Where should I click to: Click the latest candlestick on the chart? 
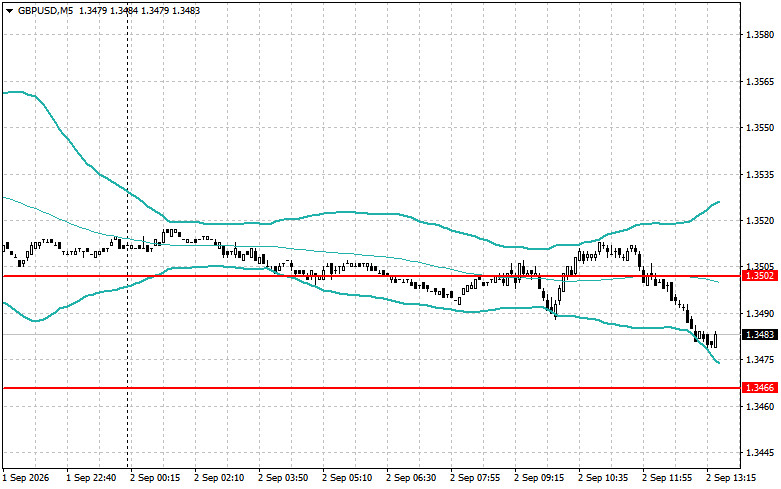coord(716,340)
